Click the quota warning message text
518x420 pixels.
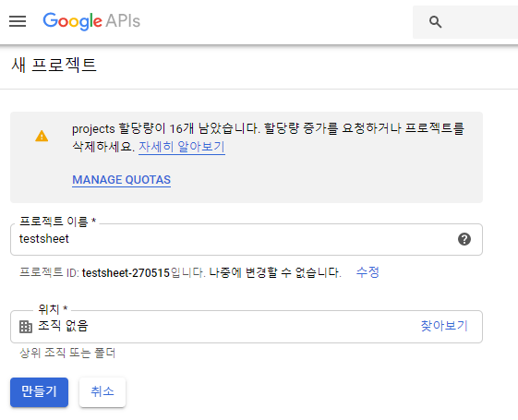pyautogui.click(x=269, y=138)
